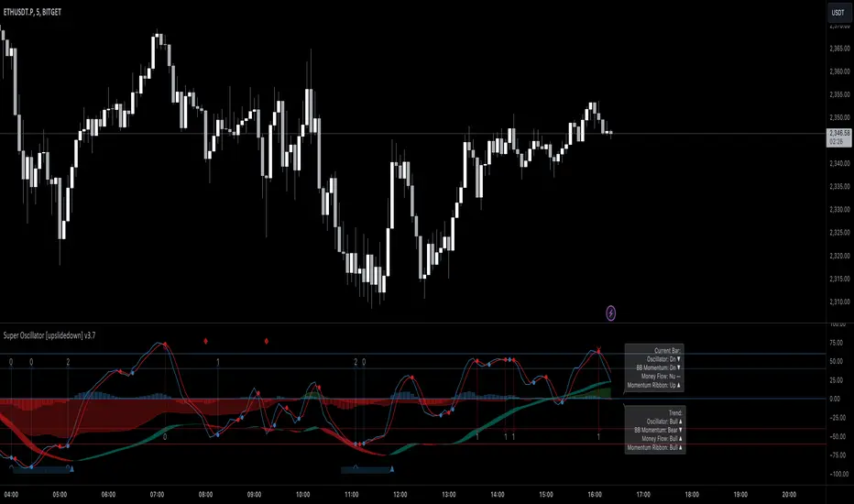Viewport: 854px width, 504px height.
Task: Click the red diamond marker above 09:00
Action: [x=267, y=341]
